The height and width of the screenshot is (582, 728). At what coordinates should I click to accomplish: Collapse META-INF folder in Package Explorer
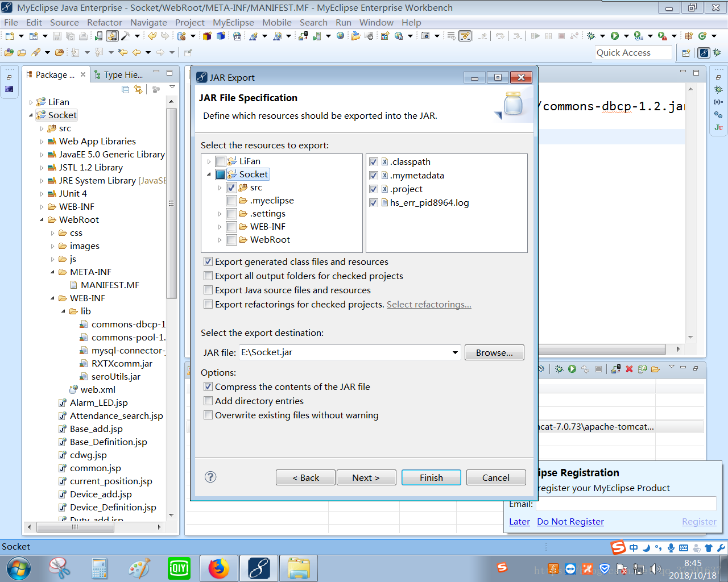(x=52, y=272)
